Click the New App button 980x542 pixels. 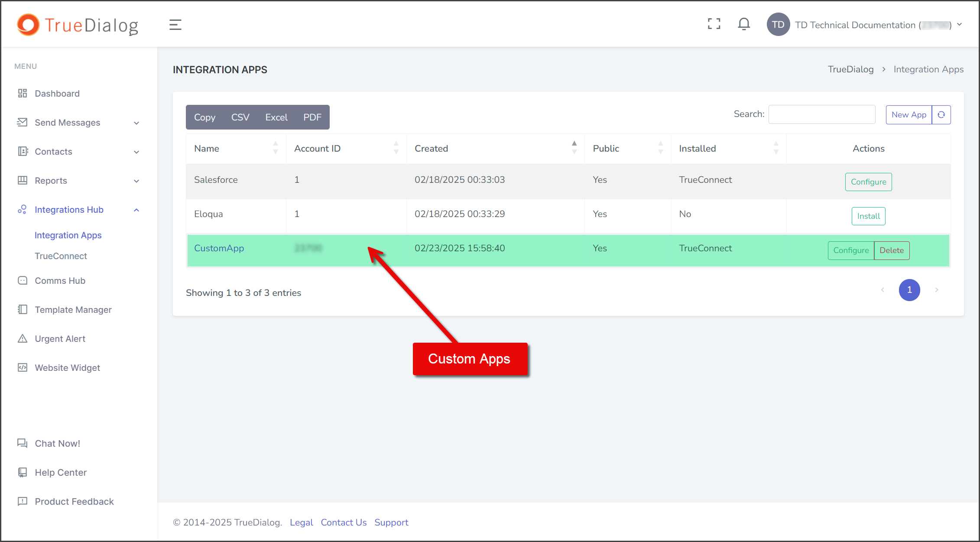tap(909, 115)
